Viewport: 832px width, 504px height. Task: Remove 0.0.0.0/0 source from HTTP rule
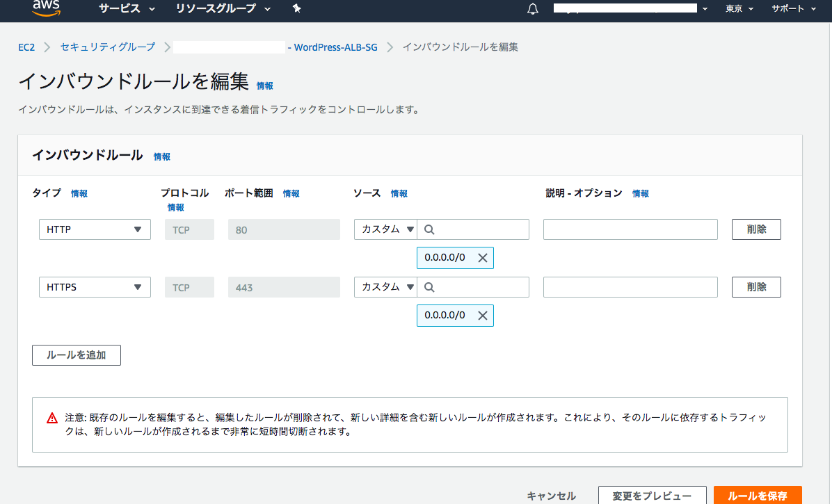pyautogui.click(x=482, y=258)
